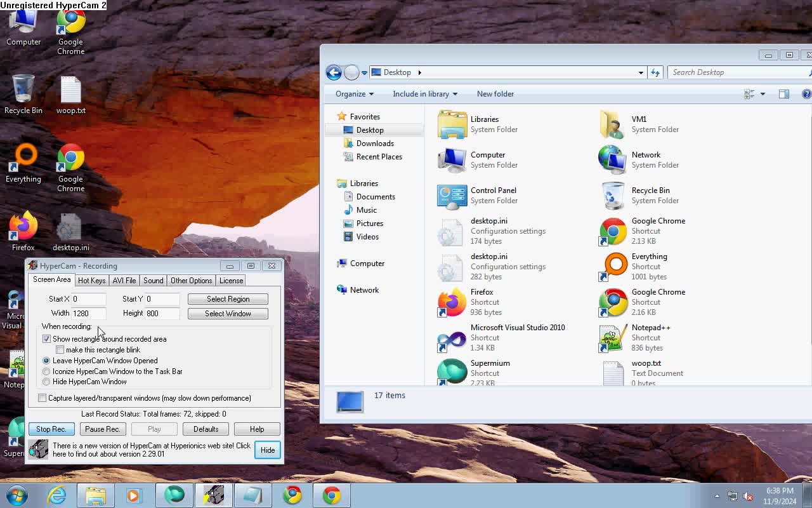Select Microsoft Visual Studio 2010 shortcut in Explorer
The width and height of the screenshot is (812, 508).
[501, 338]
